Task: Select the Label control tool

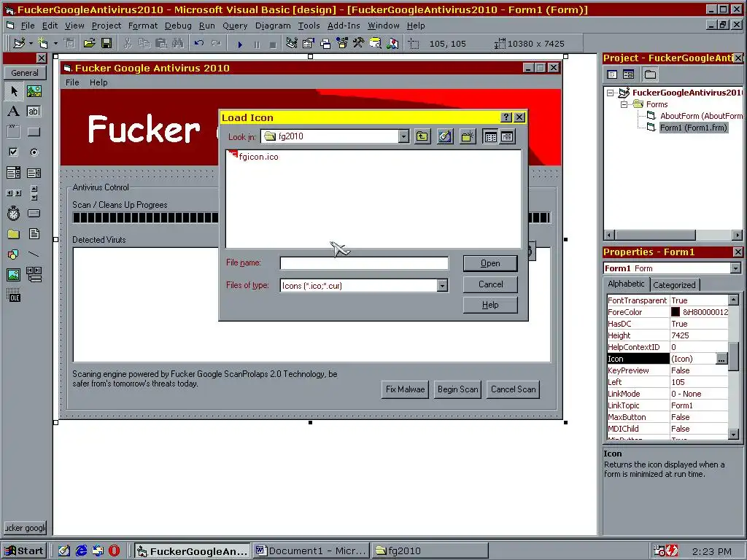Action: pos(14,112)
